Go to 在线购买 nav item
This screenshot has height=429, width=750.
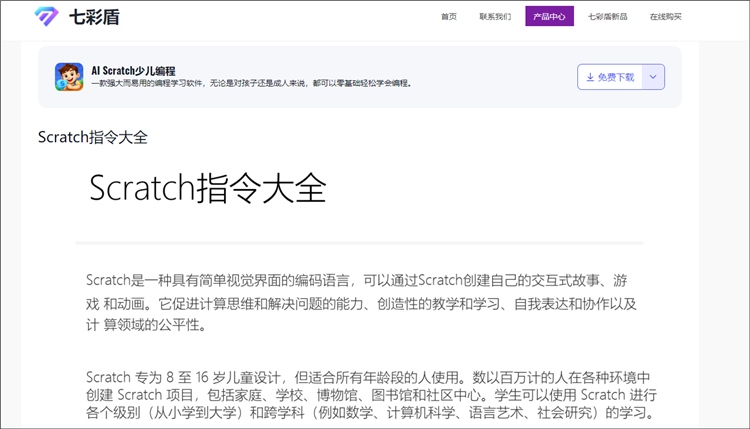pos(665,17)
